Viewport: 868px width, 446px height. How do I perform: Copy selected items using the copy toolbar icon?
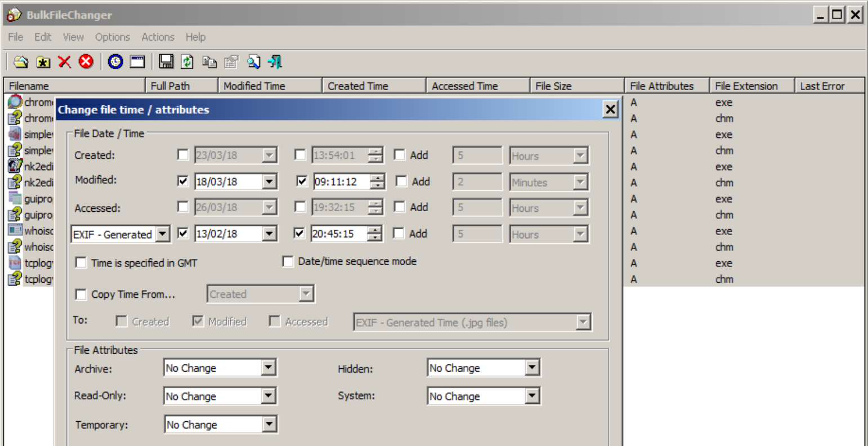point(209,62)
